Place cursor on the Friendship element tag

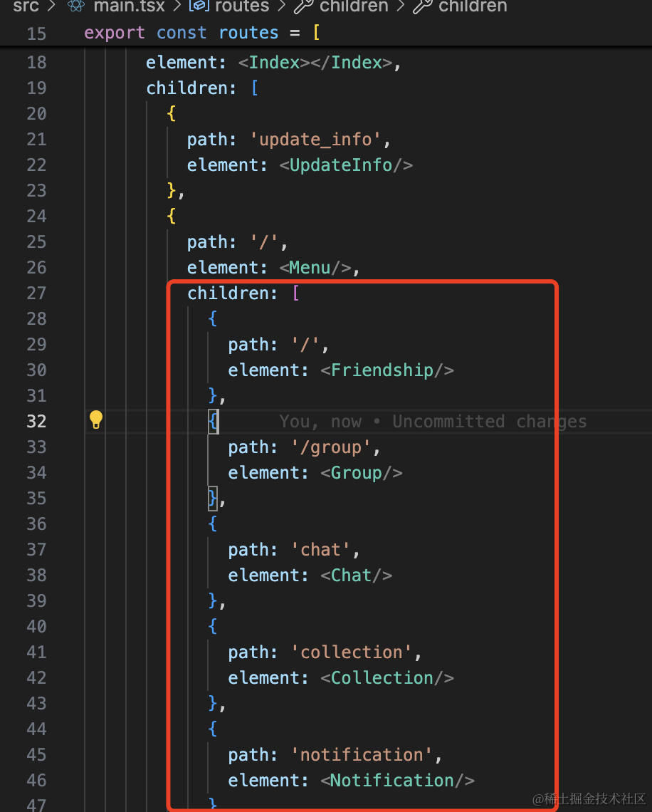382,370
